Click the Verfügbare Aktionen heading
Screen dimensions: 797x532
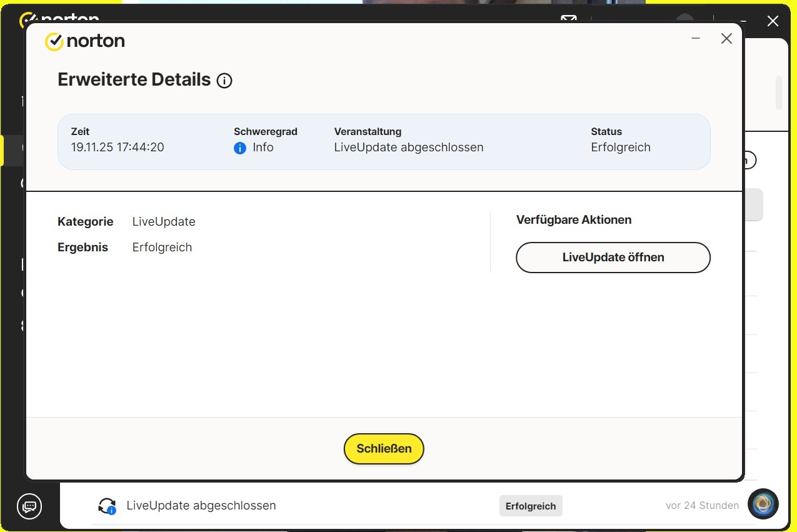click(x=573, y=220)
